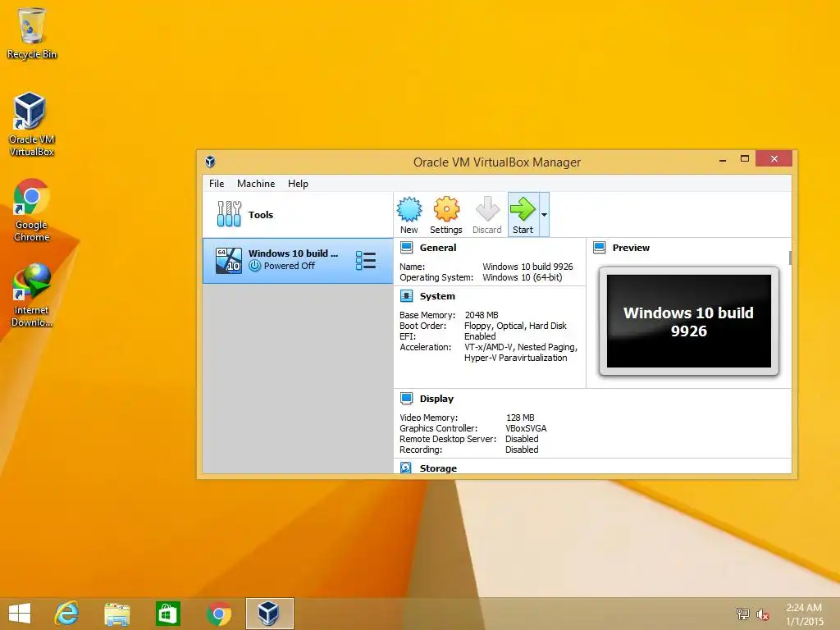Open File Explorer from taskbar
Image resolution: width=840 pixels, height=630 pixels.
117,614
